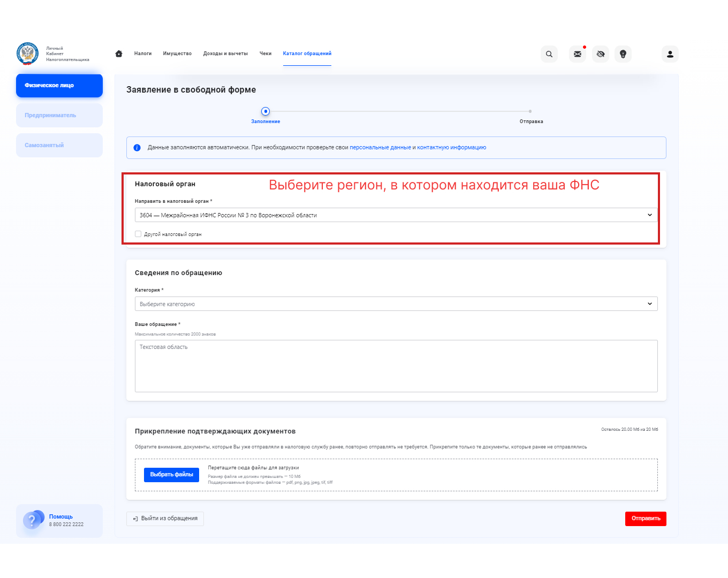Open the Чеки menu

pos(266,54)
